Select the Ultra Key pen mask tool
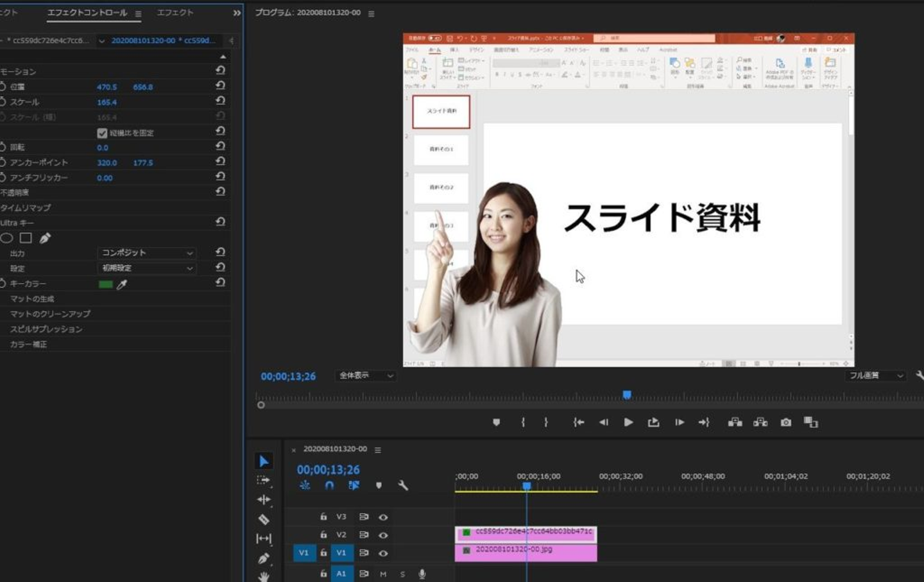 pos(45,238)
